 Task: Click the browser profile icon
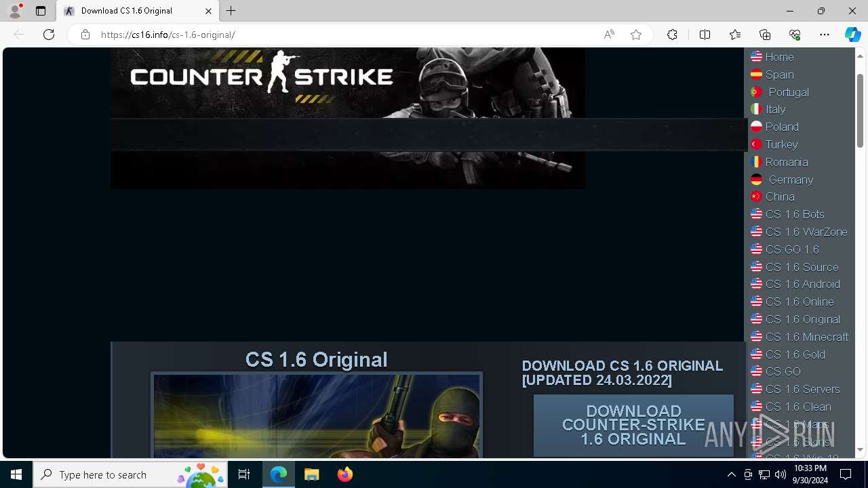point(14,11)
